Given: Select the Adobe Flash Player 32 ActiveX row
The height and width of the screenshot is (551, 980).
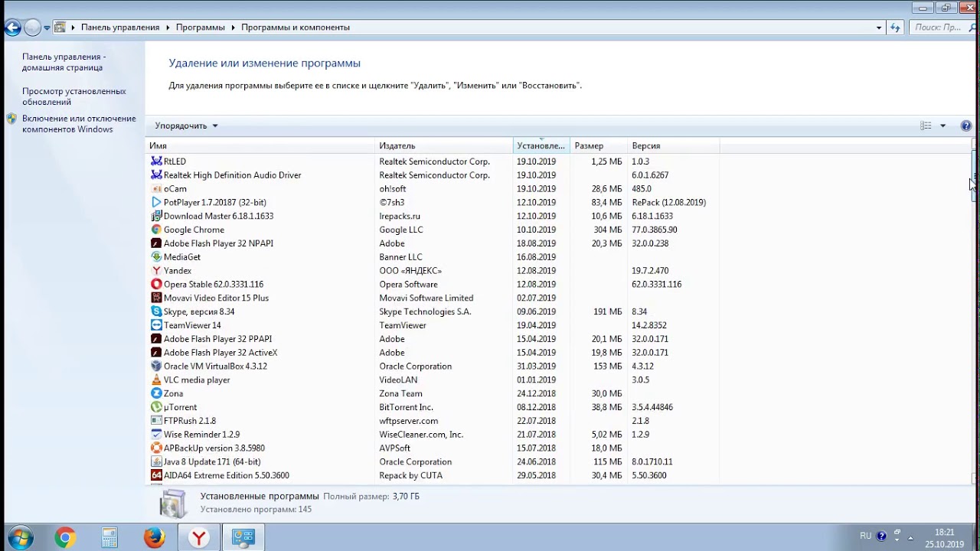Looking at the screenshot, I should coord(433,353).
